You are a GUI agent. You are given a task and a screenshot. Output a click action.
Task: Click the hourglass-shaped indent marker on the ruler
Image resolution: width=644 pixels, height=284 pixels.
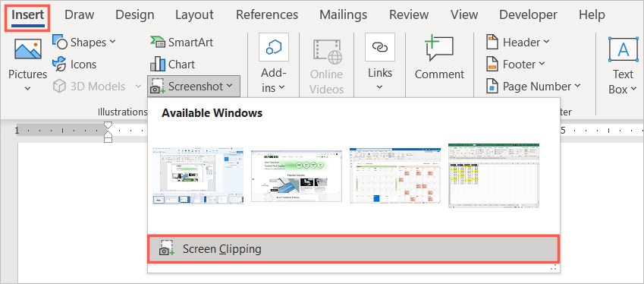point(108,131)
